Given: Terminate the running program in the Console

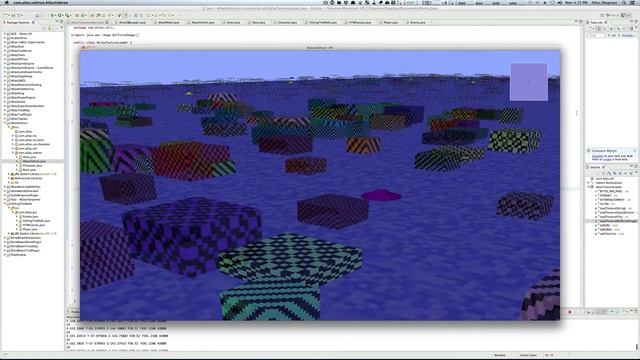Looking at the screenshot, I should click(x=570, y=312).
